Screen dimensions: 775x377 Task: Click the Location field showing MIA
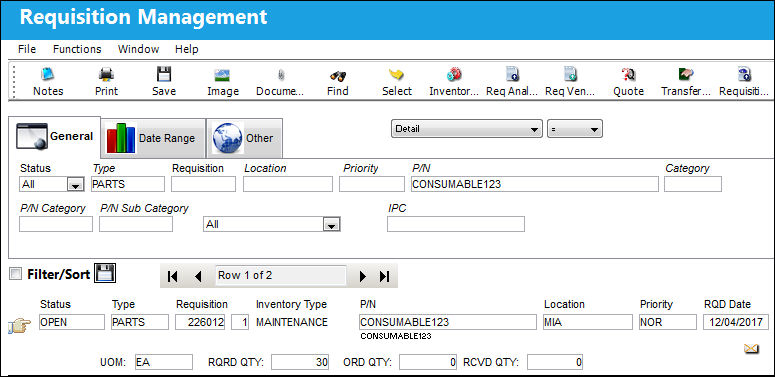pos(588,322)
